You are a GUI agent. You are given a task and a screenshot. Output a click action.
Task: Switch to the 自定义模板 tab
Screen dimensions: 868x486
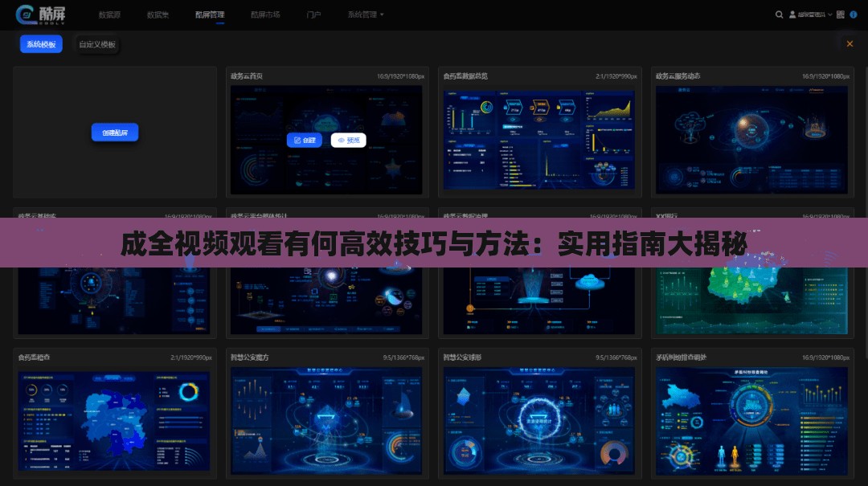click(x=96, y=44)
